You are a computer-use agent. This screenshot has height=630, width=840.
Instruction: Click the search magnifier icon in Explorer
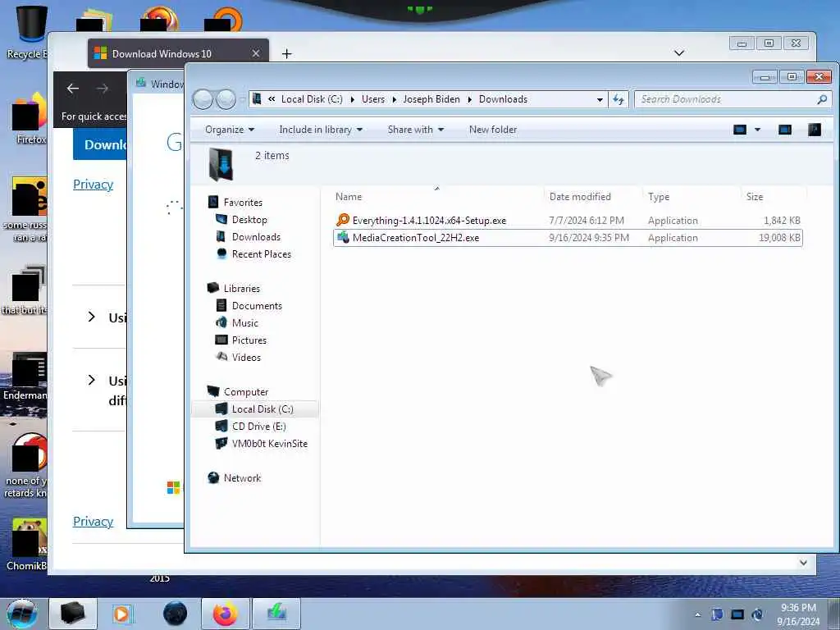click(x=822, y=99)
